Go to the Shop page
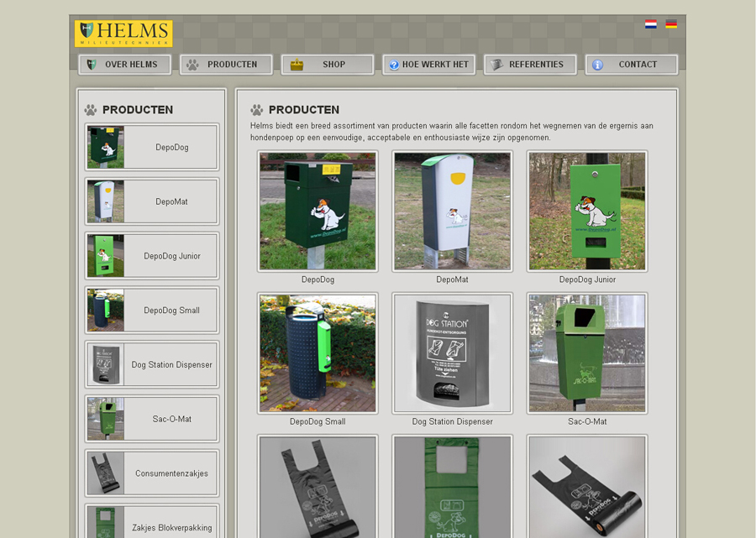The width and height of the screenshot is (756, 538). pos(328,65)
